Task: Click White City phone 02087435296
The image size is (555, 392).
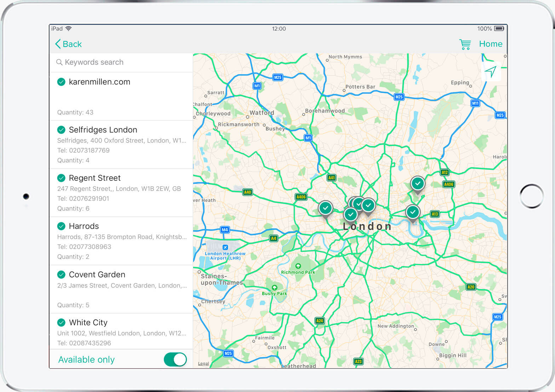Action: click(x=84, y=343)
